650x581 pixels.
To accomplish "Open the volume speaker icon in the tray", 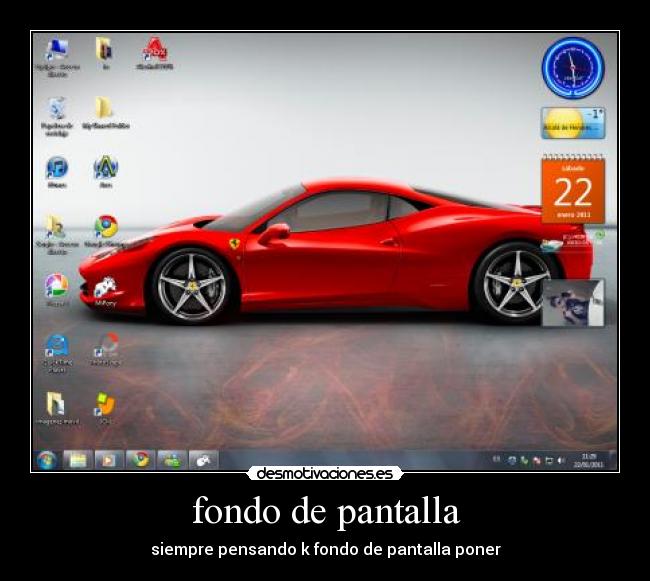I will click(x=561, y=460).
